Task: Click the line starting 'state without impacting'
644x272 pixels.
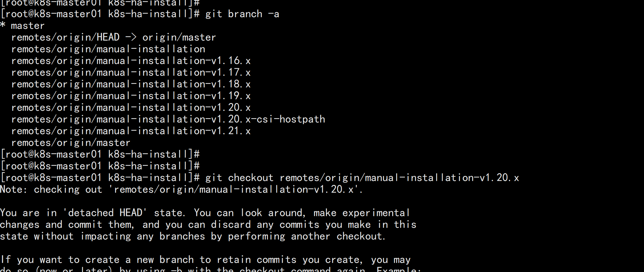Action: pos(193,236)
